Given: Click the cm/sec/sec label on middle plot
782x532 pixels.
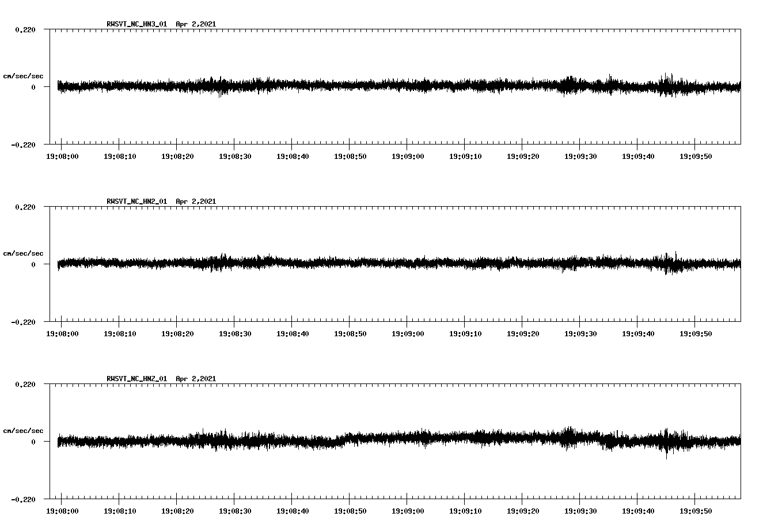Looking at the screenshot, I should click(x=24, y=253).
